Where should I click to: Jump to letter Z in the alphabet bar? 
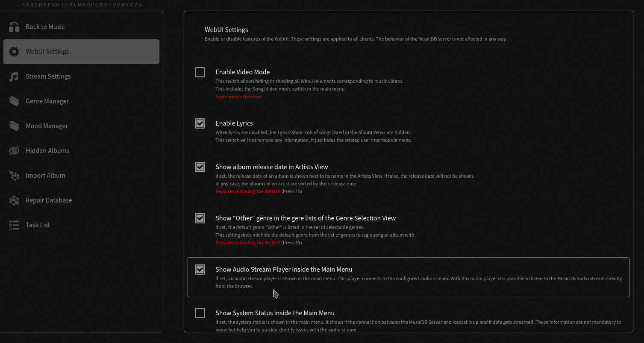(x=136, y=5)
